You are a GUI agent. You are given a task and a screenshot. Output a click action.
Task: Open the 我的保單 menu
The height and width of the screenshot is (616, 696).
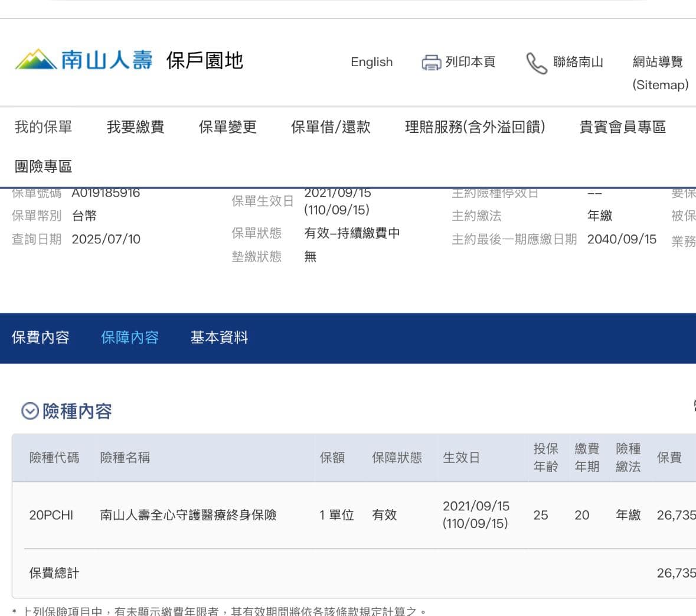tap(43, 127)
